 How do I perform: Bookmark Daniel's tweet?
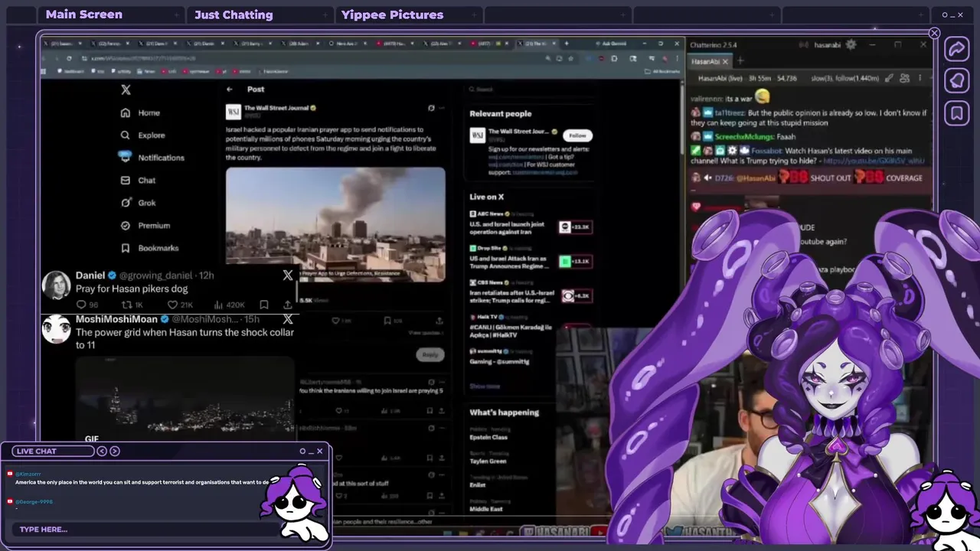[263, 305]
